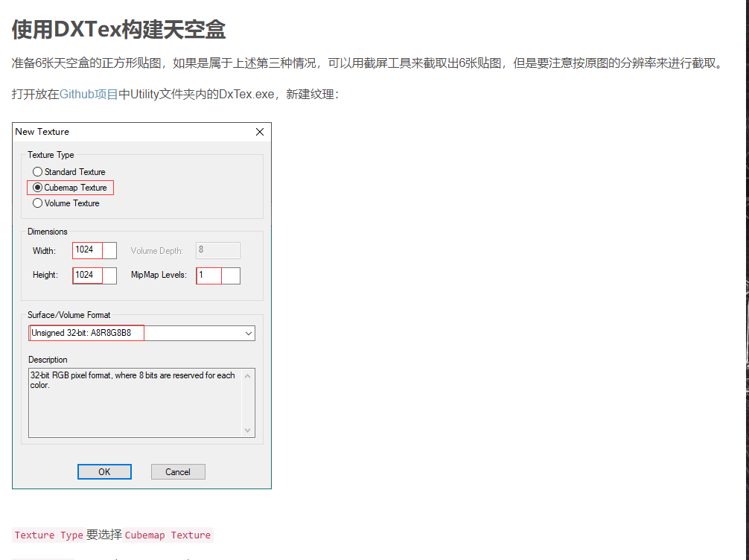
Task: Click the Width label
Action: pyautogui.click(x=44, y=251)
